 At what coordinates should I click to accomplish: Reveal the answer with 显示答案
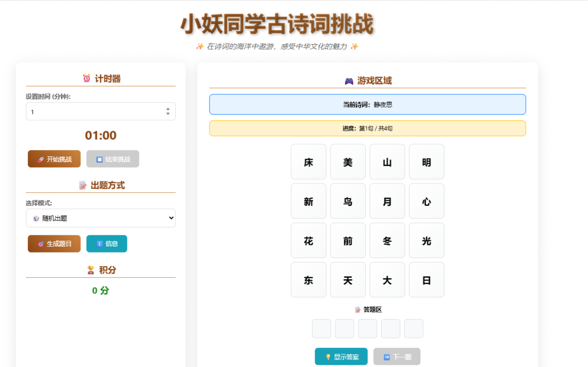[341, 357]
